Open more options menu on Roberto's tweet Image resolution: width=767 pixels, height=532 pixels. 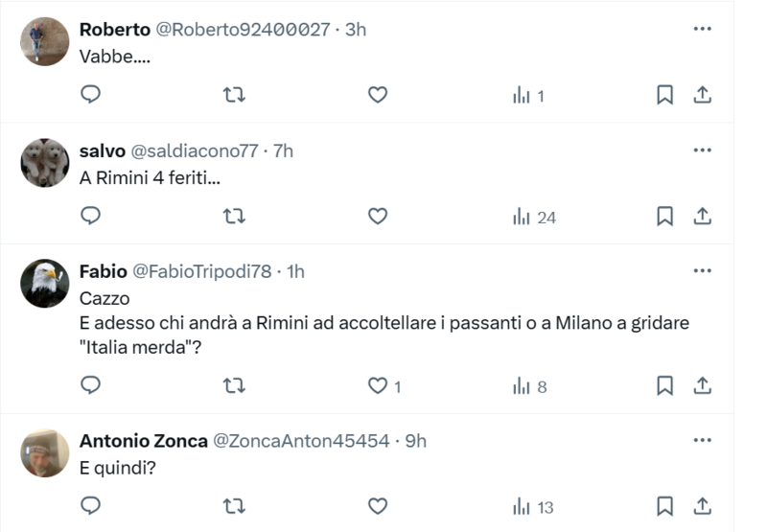point(702,30)
